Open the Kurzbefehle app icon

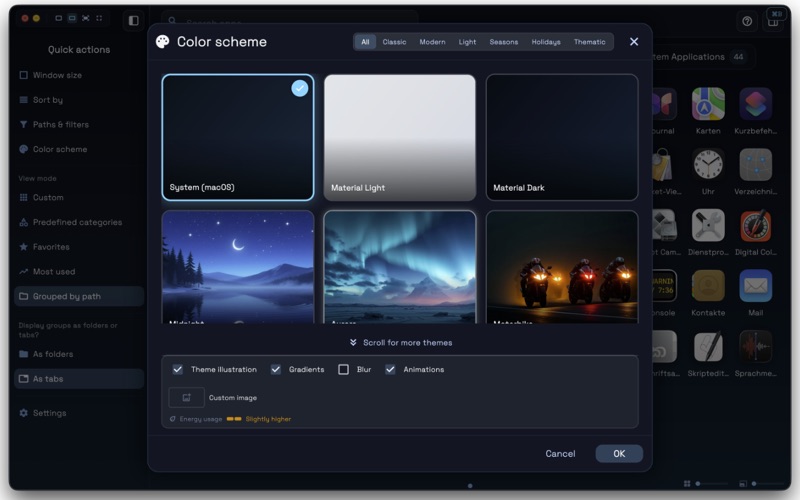(756, 104)
